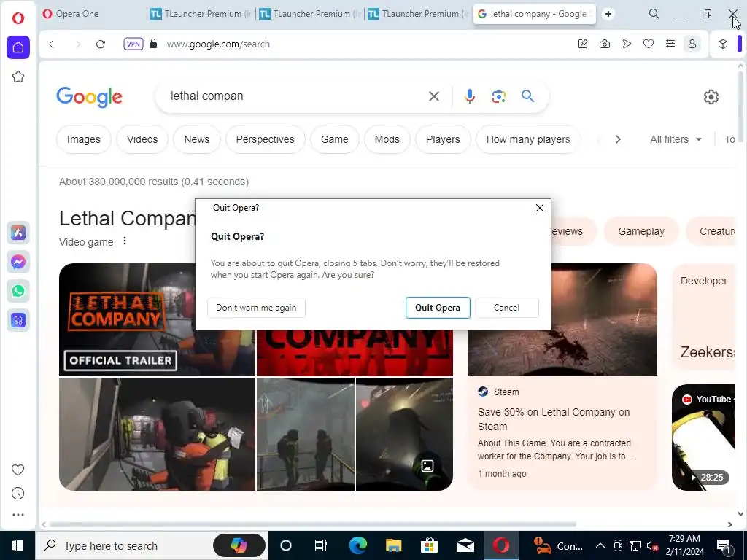Filter results by Images
Image resolution: width=747 pixels, height=560 pixels.
tap(84, 139)
